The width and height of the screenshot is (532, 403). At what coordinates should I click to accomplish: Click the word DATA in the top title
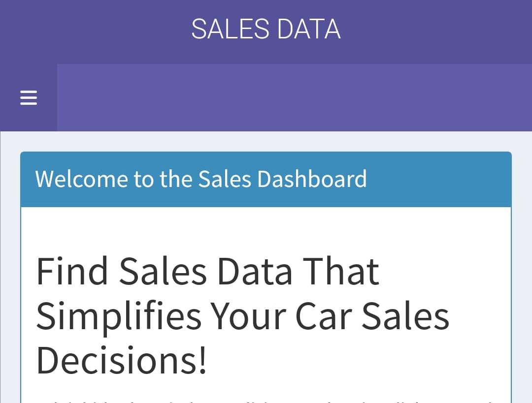click(x=308, y=29)
